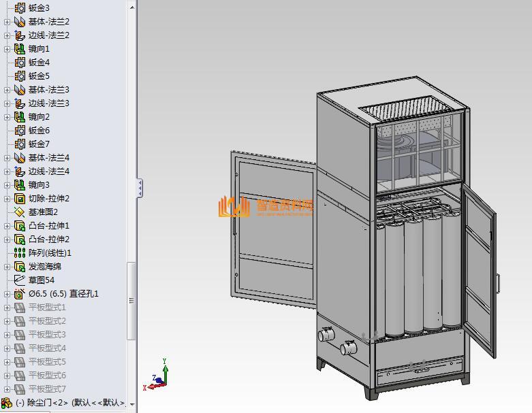The width and height of the screenshot is (532, 413).
Task: Expand the 凸台-拉伸1 feature node
Action: [7, 226]
